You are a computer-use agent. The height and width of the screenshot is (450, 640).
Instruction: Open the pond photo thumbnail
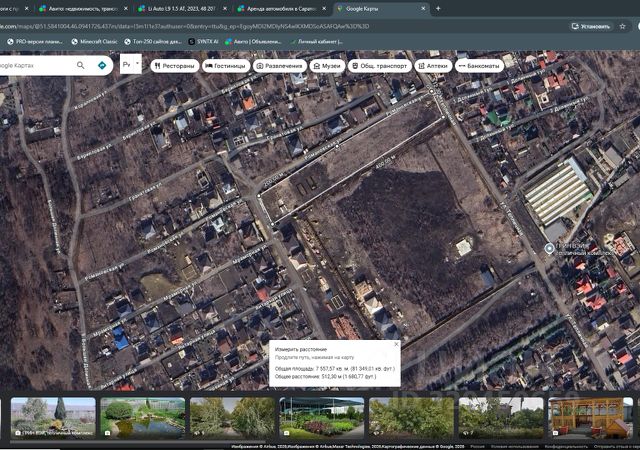(x=143, y=417)
